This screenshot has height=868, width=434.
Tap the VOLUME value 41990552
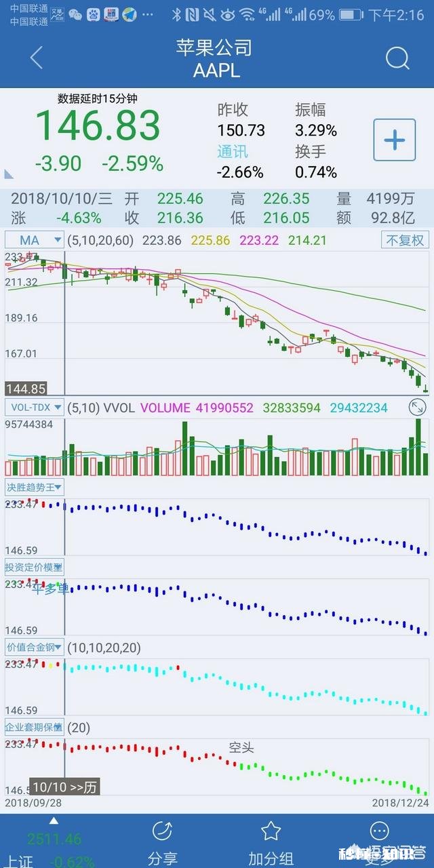click(224, 408)
